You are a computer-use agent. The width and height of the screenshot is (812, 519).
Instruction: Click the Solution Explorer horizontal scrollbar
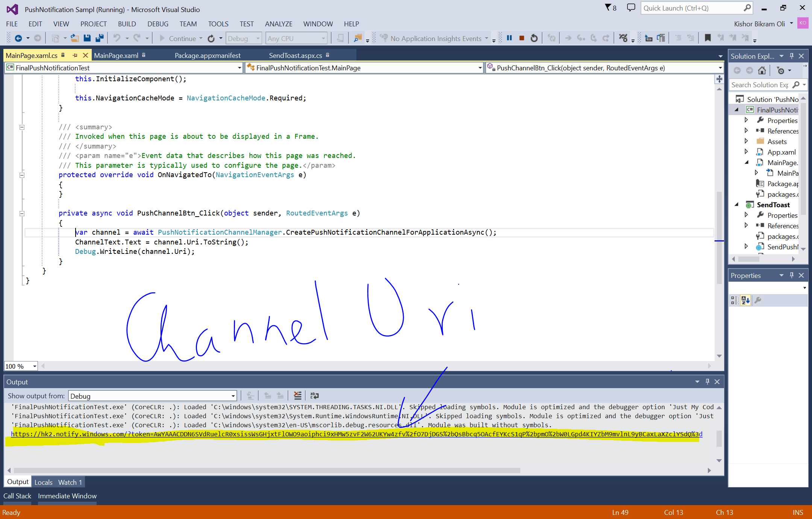click(x=749, y=259)
